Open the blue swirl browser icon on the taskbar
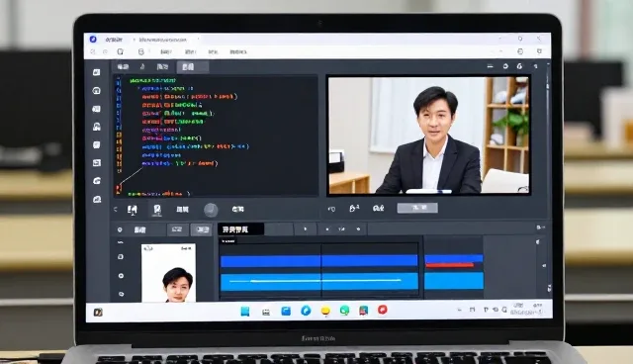This screenshot has width=633, height=364. click(306, 311)
